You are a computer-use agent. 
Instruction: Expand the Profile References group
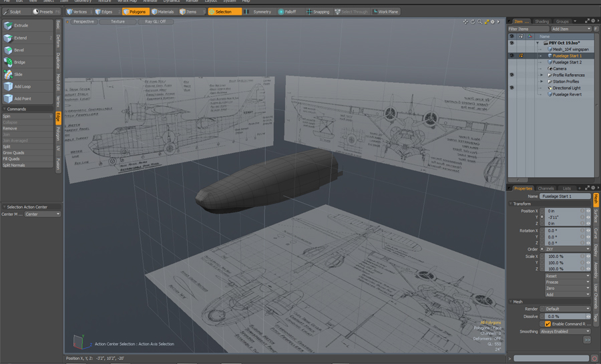click(x=541, y=75)
